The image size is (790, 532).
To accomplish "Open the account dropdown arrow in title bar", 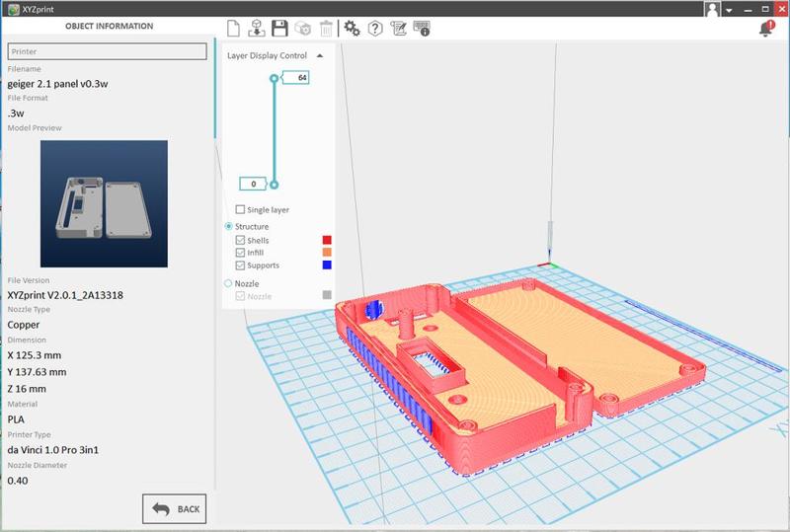I will tap(729, 9).
